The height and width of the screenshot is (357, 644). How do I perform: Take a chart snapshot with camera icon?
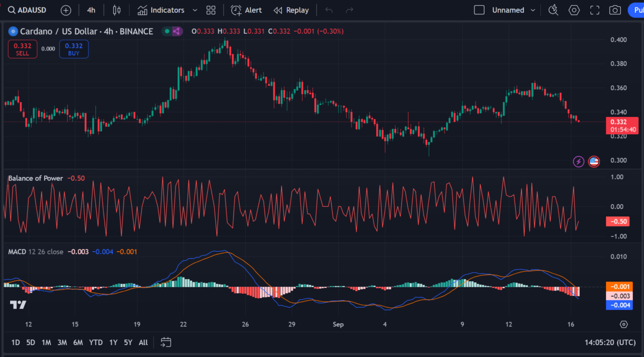[x=615, y=10]
